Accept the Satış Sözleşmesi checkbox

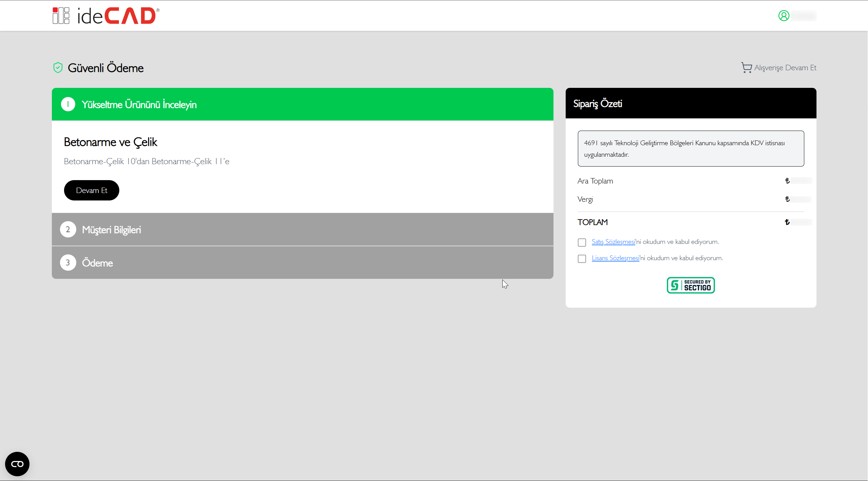point(582,242)
